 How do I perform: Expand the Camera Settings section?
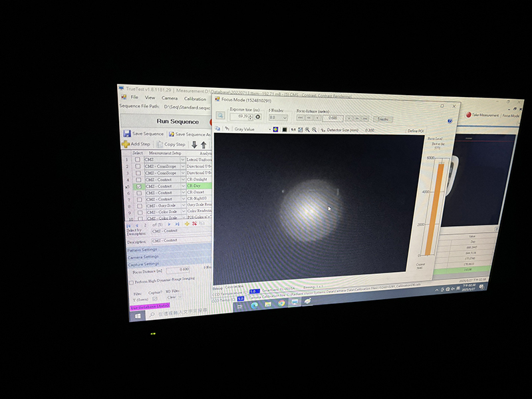(169, 256)
